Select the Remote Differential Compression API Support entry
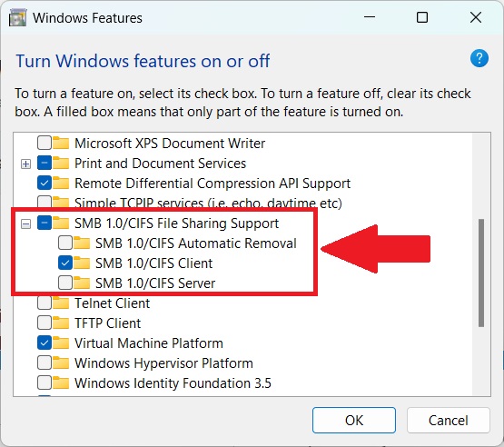The image size is (504, 447). [x=212, y=184]
